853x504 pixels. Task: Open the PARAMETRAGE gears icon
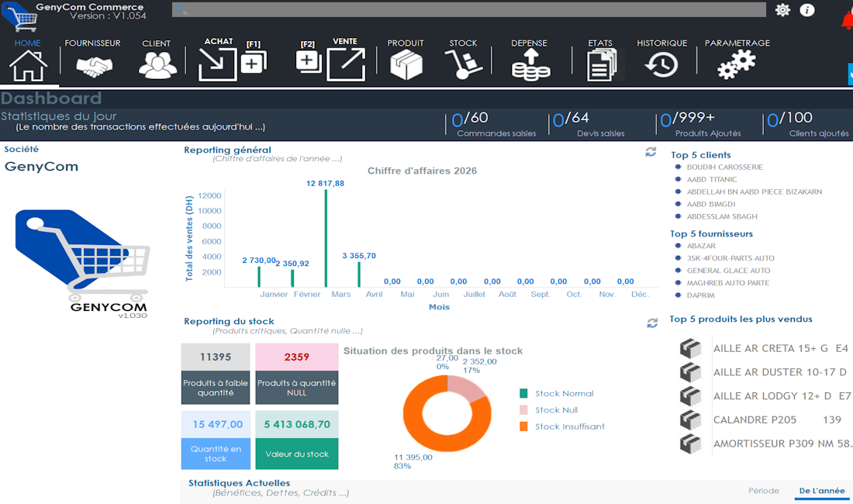(736, 66)
